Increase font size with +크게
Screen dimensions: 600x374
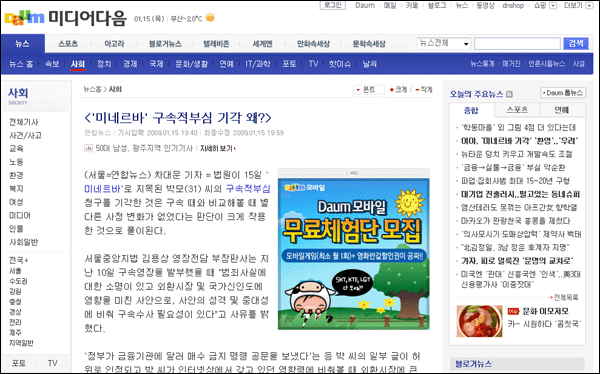(398, 90)
